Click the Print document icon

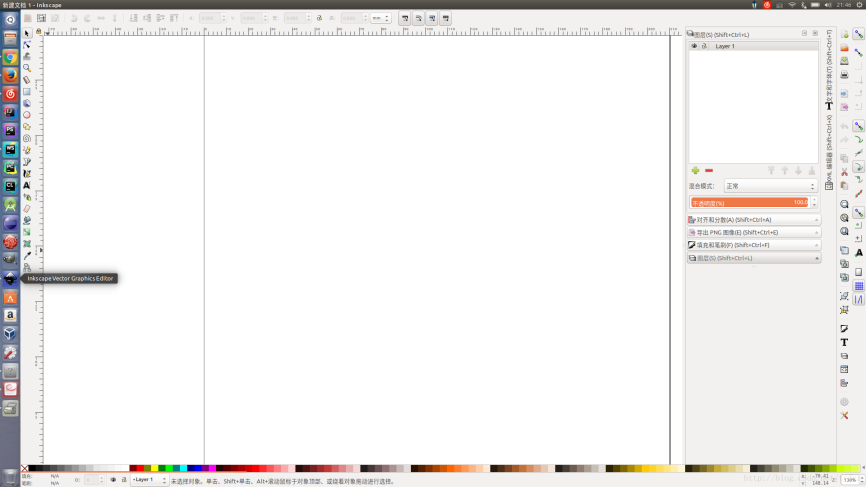click(844, 75)
